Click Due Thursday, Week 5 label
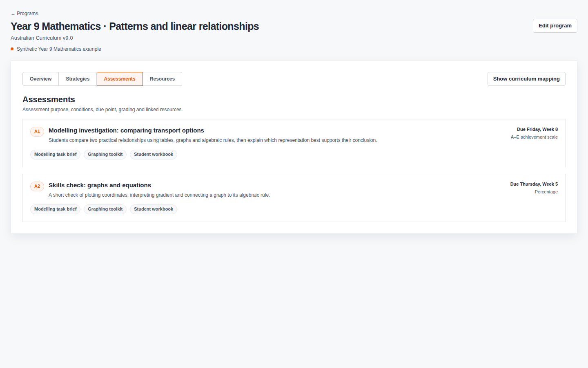The image size is (588, 368). [x=534, y=184]
